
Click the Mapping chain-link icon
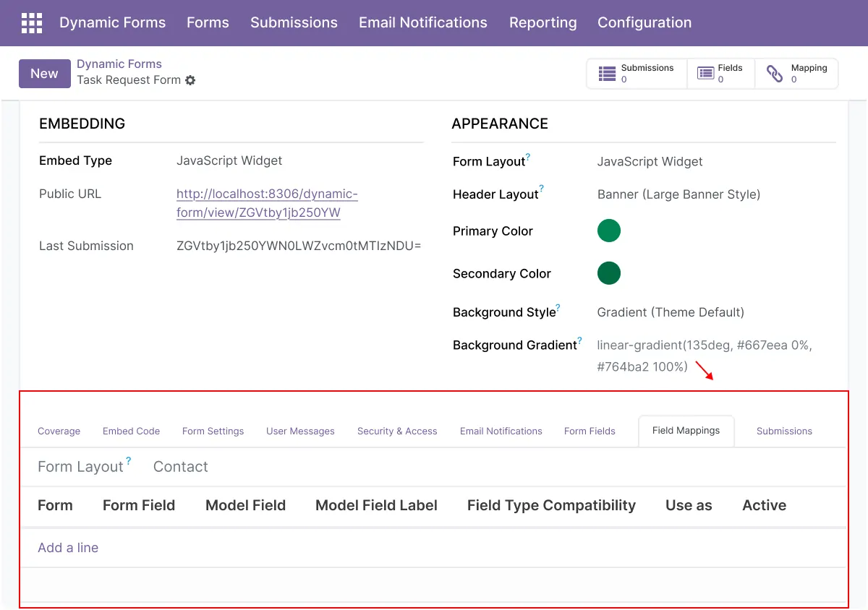tap(775, 74)
